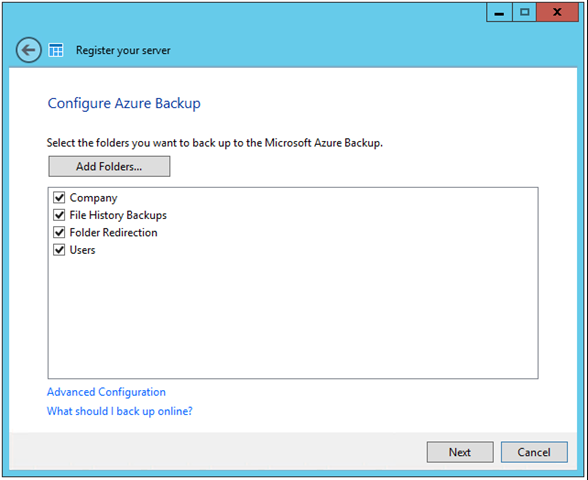Select the Company label text in the list

[93, 198]
